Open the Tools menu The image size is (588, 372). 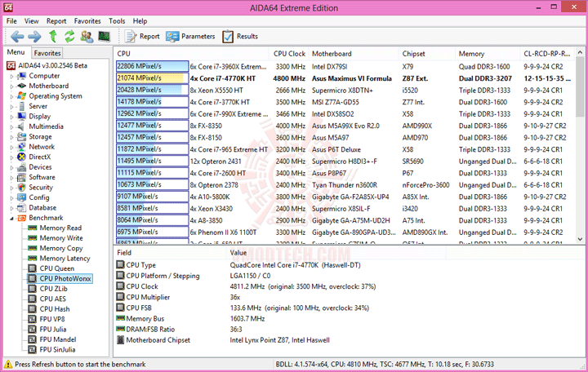tap(117, 21)
